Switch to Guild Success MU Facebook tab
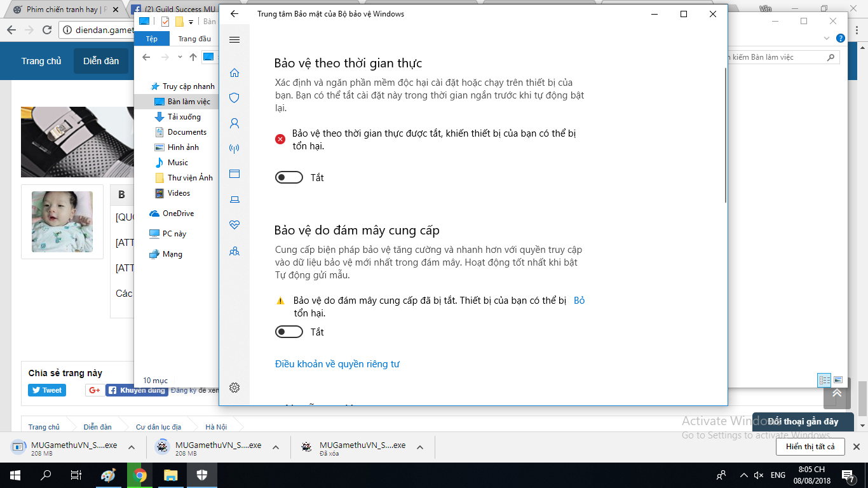The width and height of the screenshot is (868, 488). (x=173, y=10)
